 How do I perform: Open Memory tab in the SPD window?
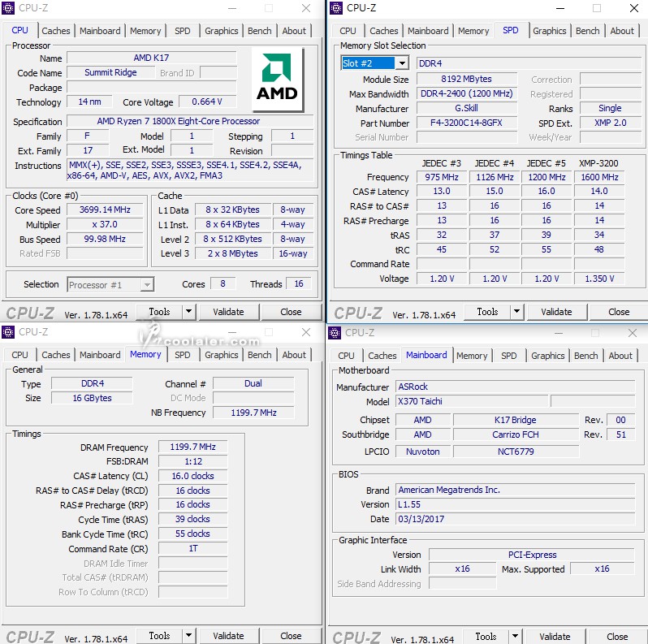click(473, 31)
